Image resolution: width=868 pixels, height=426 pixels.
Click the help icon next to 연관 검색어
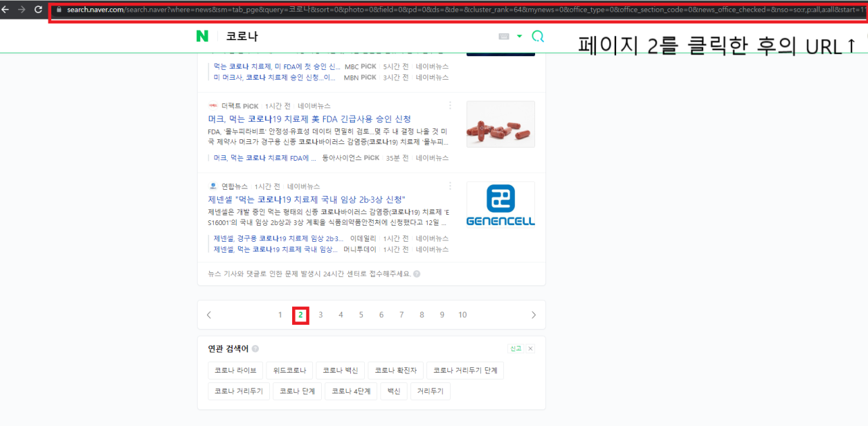255,349
